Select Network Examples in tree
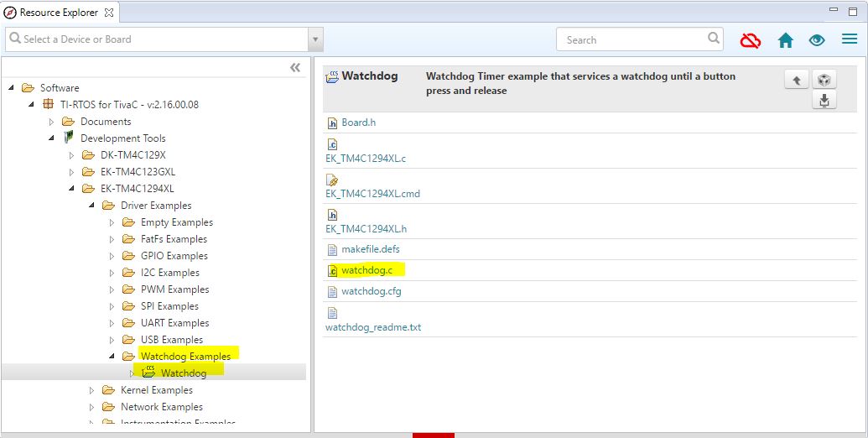Viewport: 868px width, 438px height. [162, 406]
